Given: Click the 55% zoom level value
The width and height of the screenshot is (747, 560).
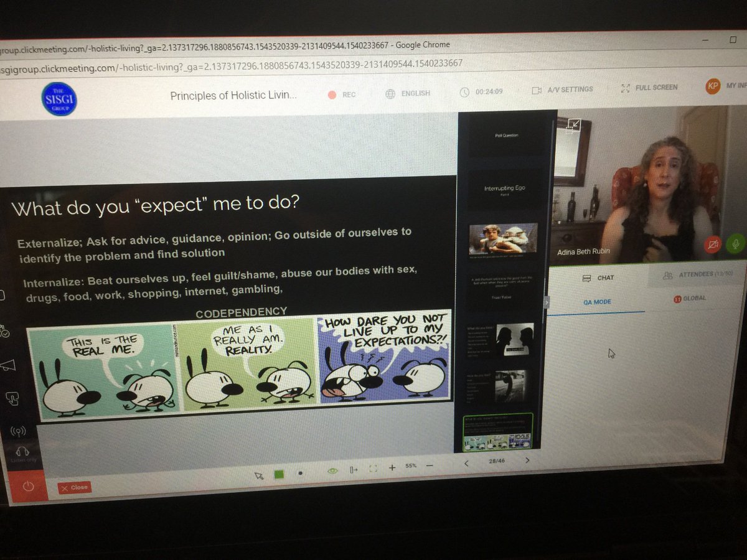Looking at the screenshot, I should coord(411,466).
